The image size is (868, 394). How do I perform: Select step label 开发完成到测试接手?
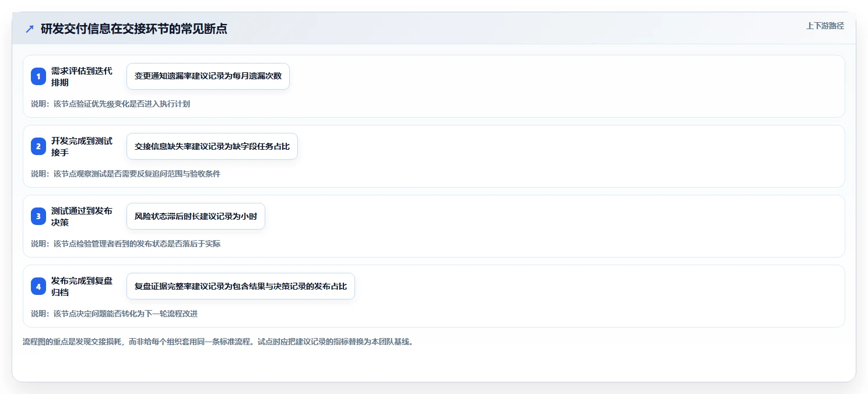[x=82, y=146]
